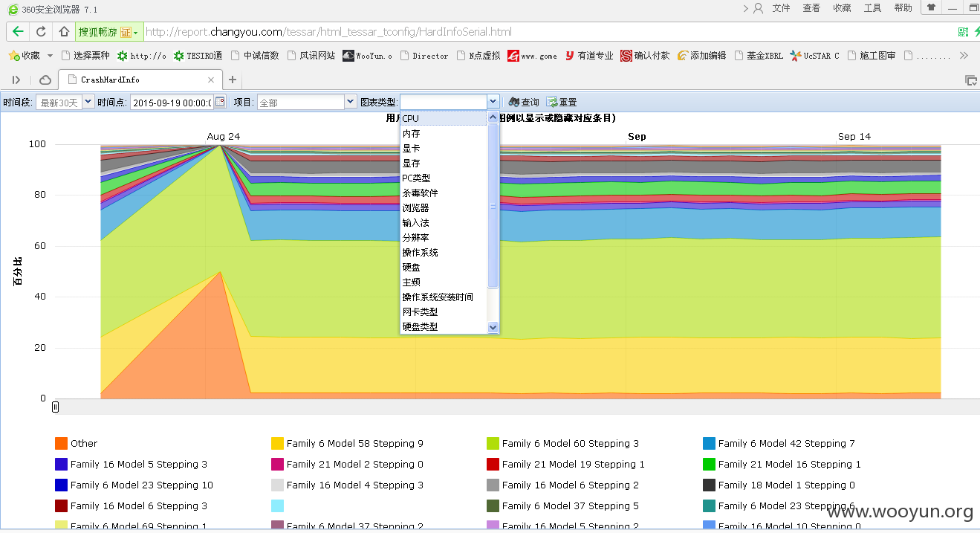Select 网卡类型 option in the list
The width and height of the screenshot is (980, 533).
tap(444, 311)
